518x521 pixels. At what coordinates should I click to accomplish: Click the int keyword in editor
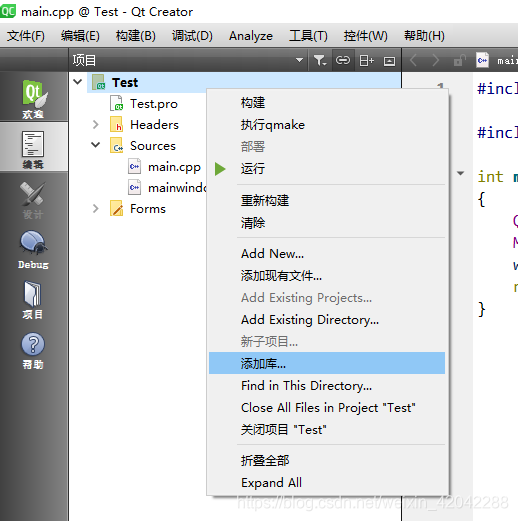490,177
